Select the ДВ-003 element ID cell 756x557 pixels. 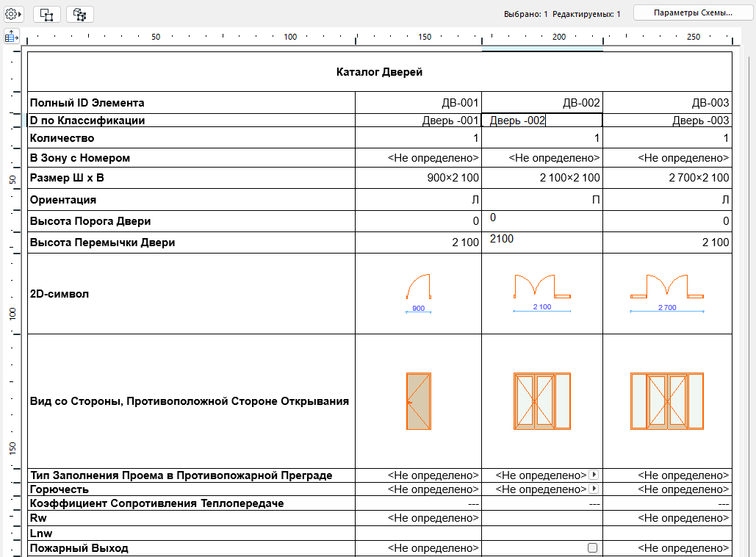[667, 103]
